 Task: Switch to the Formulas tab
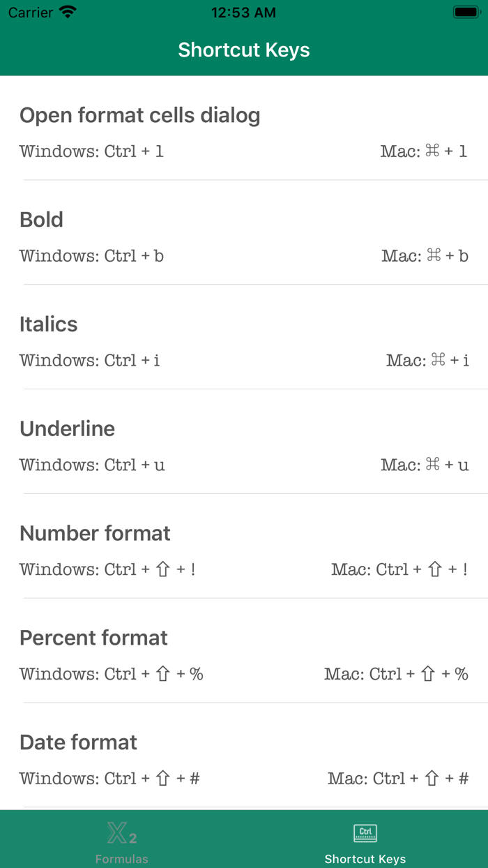pos(122,841)
